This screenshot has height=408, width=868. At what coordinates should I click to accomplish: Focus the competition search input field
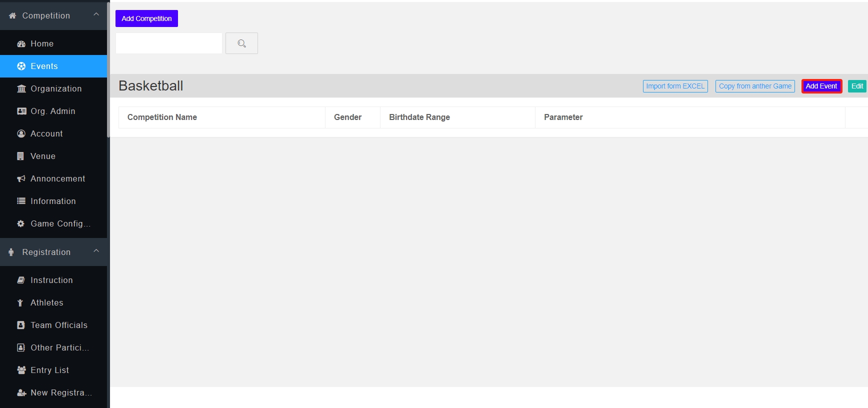169,43
